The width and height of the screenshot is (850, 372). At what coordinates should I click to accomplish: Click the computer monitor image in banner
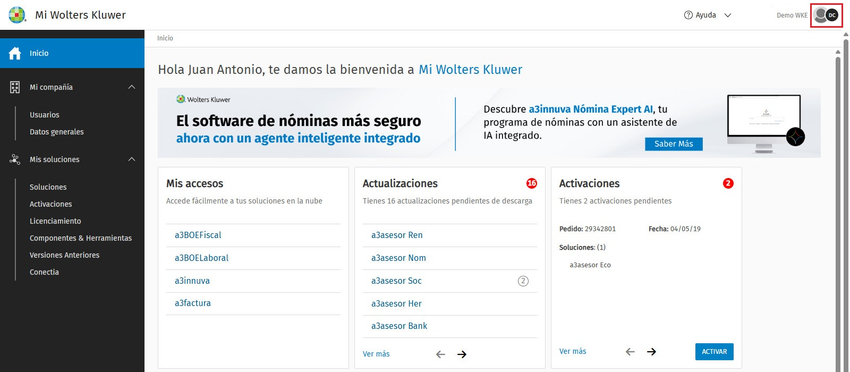coord(764,124)
